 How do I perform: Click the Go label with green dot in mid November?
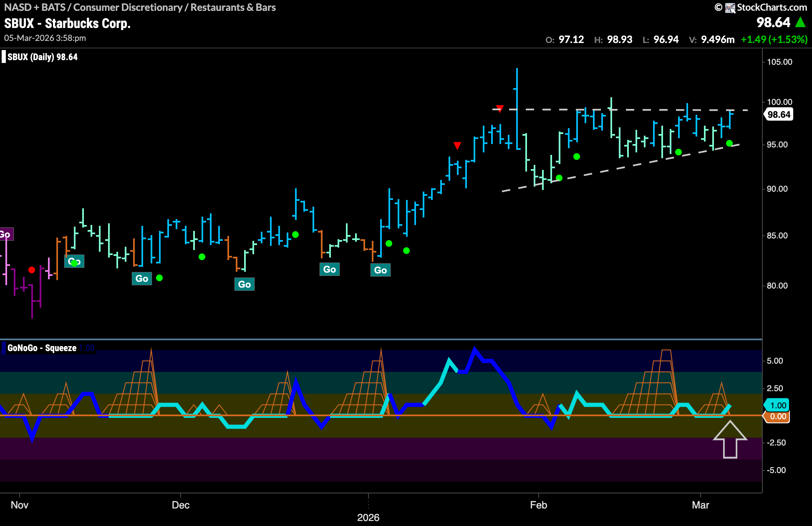point(74,262)
